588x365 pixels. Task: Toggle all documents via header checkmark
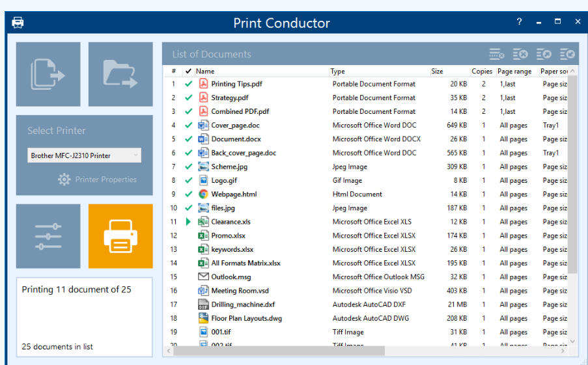189,72
